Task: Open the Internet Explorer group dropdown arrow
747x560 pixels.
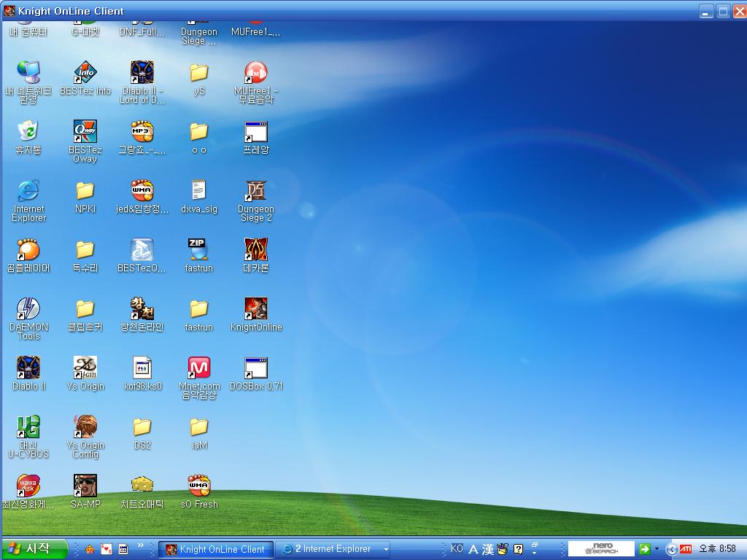Action: click(x=385, y=550)
